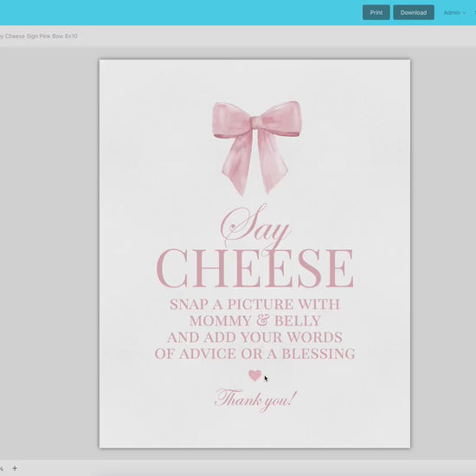Select 'OF ADVICE OR A BLESSING' line
This screenshot has height=476, width=476.
click(x=255, y=354)
